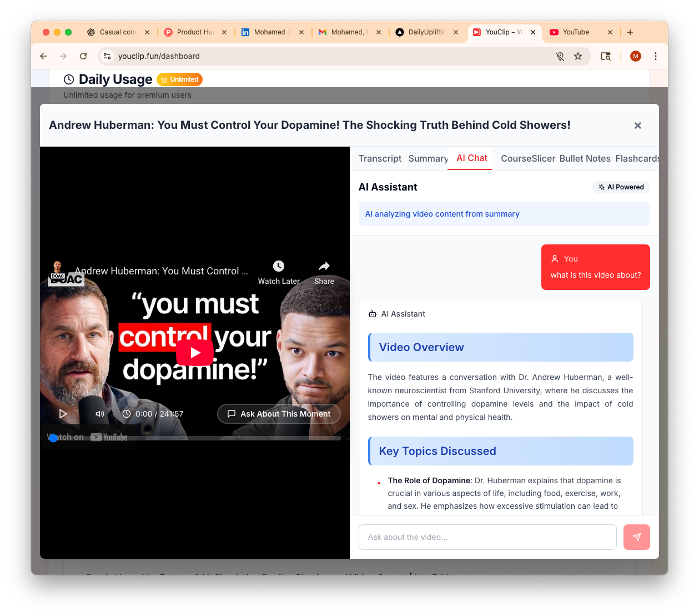Open the Summary tab

tap(428, 158)
